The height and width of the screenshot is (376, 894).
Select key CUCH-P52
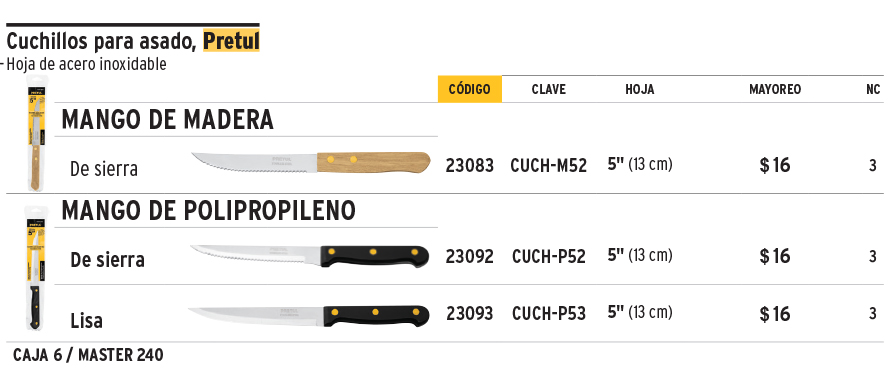548,257
